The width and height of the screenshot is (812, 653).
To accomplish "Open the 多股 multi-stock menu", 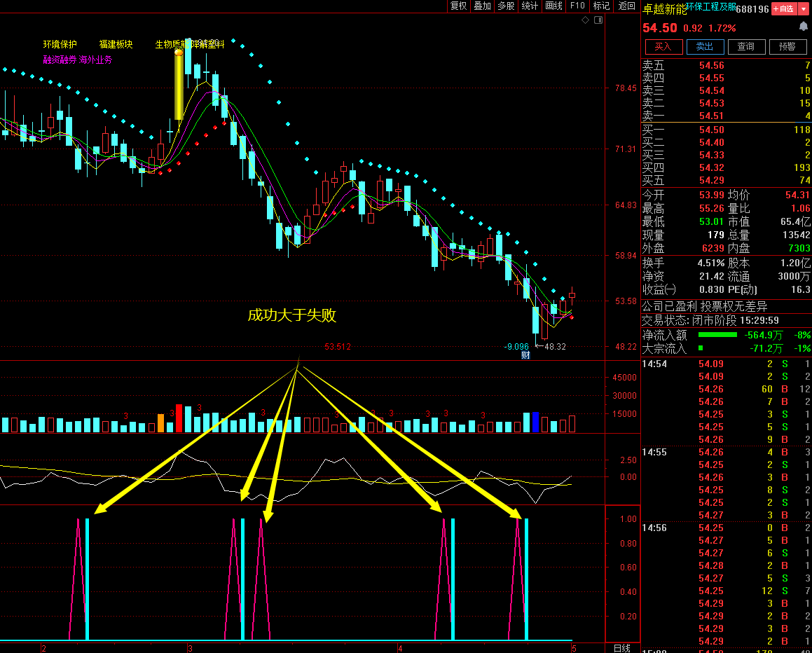I will (506, 6).
